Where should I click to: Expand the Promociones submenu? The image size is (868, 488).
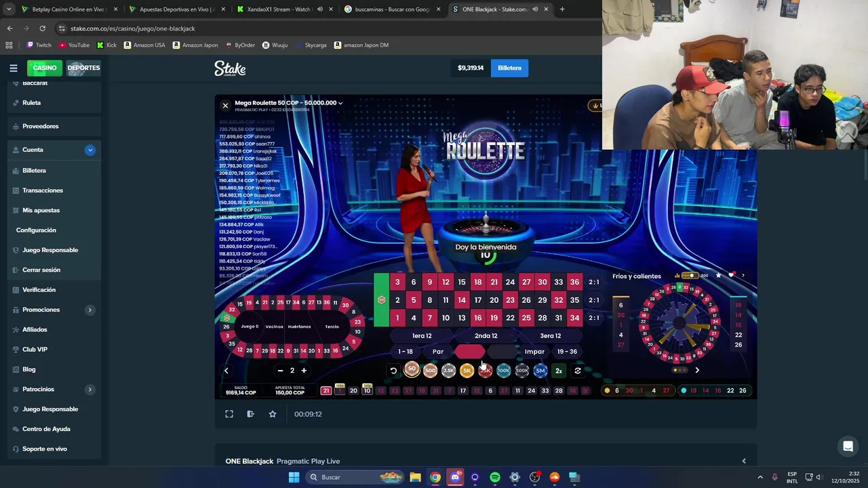90,310
